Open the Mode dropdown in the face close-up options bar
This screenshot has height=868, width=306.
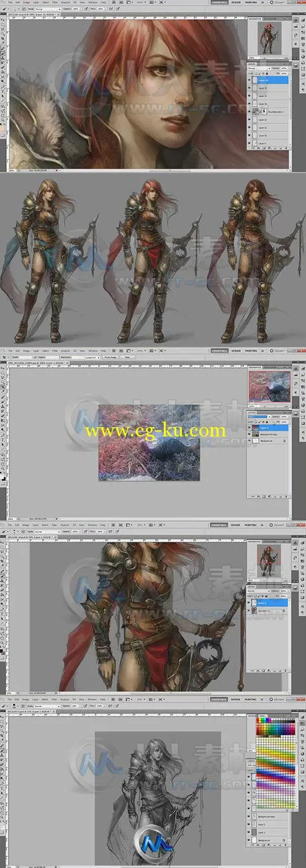47,9
